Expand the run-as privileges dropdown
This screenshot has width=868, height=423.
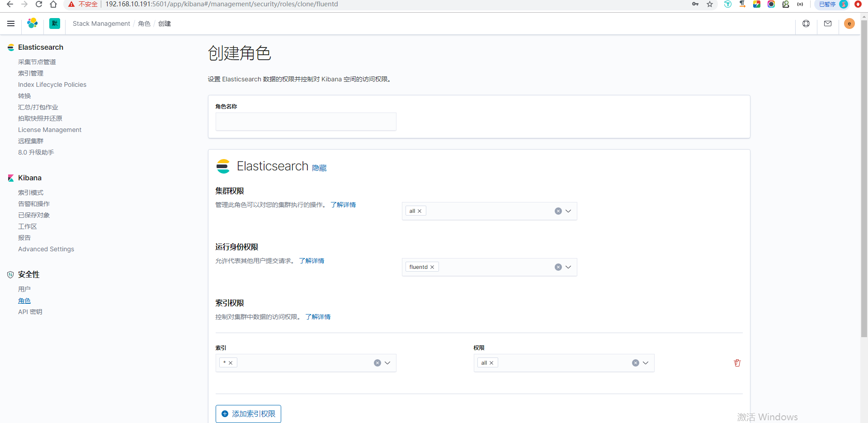click(569, 267)
